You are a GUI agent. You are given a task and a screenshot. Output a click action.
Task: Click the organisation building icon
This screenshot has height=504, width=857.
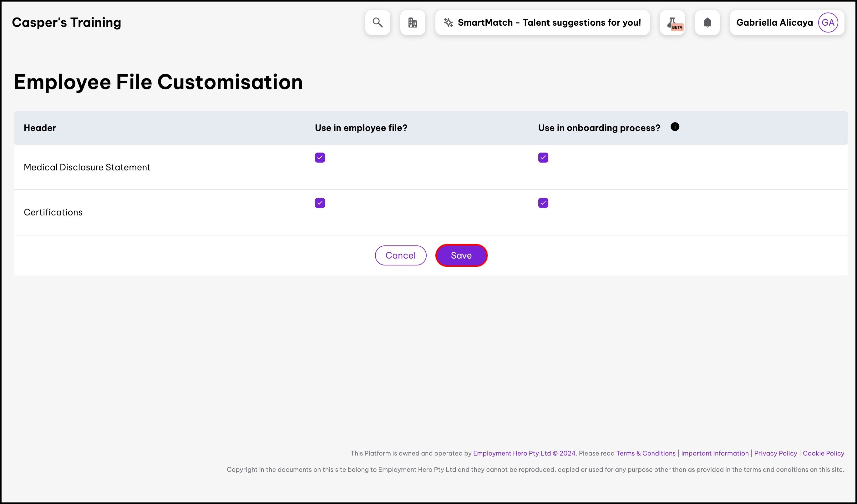pos(413,23)
